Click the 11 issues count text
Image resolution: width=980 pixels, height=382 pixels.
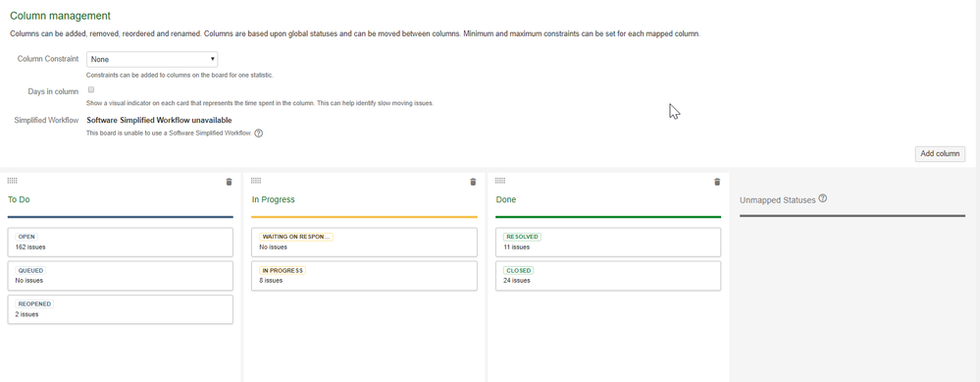[516, 246]
